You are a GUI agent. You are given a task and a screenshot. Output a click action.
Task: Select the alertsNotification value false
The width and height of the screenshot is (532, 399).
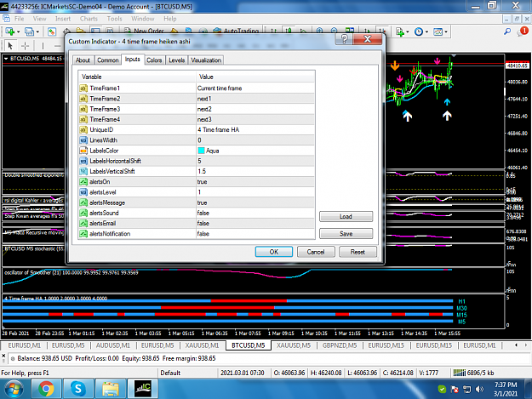256,234
